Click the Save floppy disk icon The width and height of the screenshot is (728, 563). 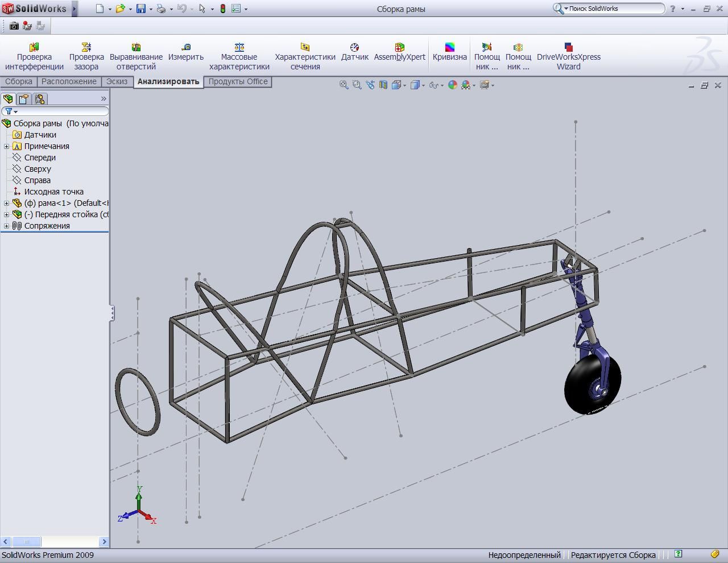[x=141, y=9]
